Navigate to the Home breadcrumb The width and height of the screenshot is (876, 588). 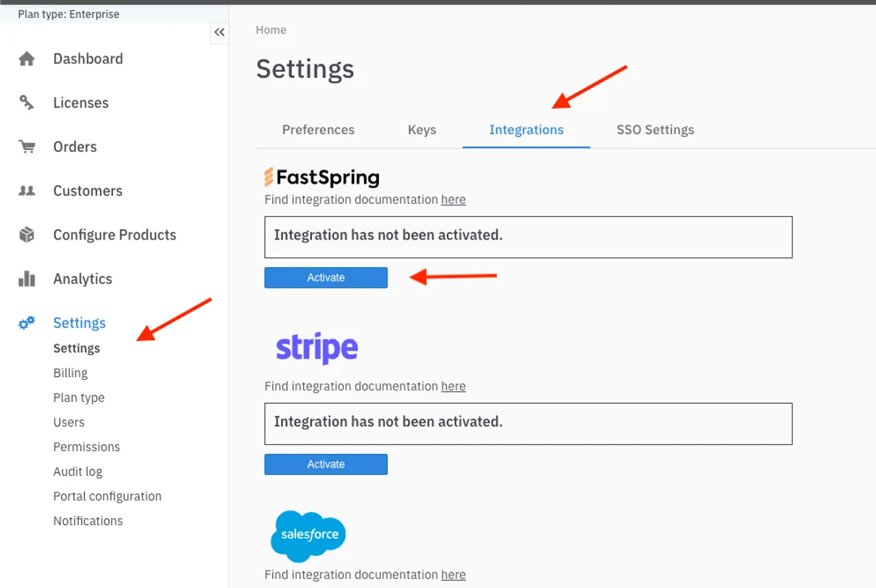tap(271, 29)
